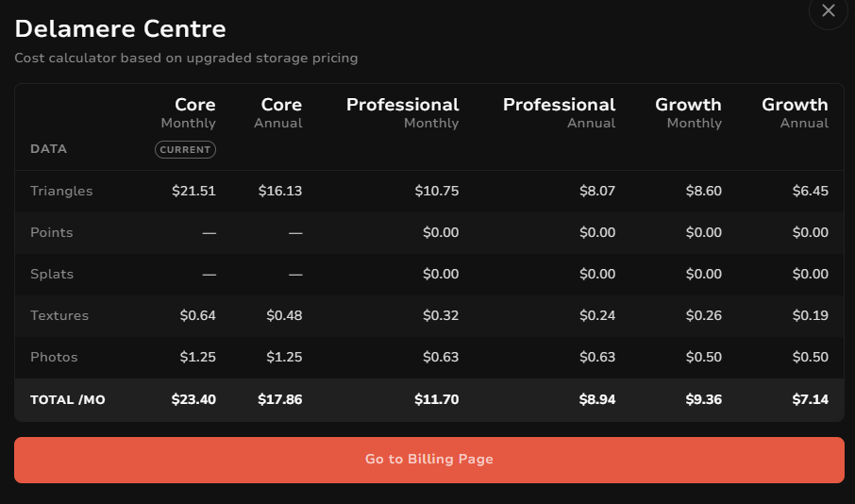Click the $8.60 Triangles Growth Monthly value
The width and height of the screenshot is (855, 504).
point(703,191)
